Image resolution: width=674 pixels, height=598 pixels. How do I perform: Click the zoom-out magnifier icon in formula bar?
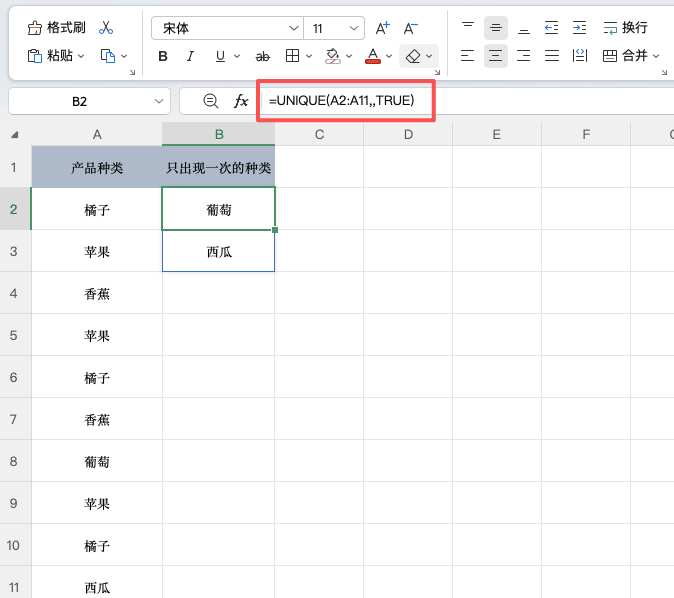click(211, 101)
